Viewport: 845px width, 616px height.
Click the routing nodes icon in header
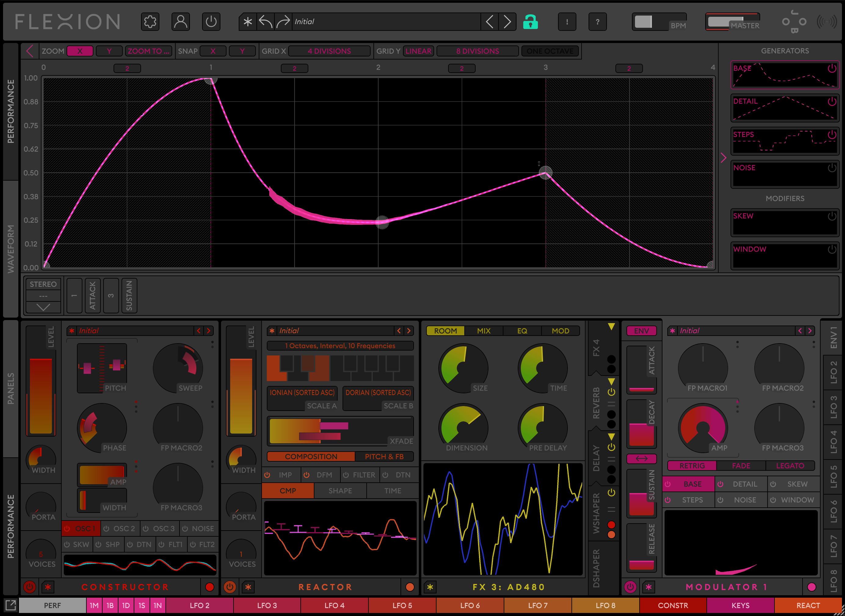794,22
